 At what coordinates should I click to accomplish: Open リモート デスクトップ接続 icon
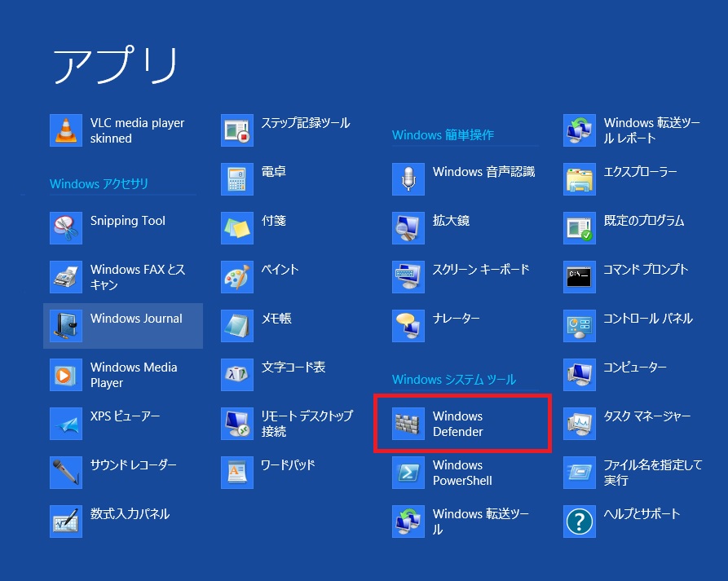click(237, 424)
